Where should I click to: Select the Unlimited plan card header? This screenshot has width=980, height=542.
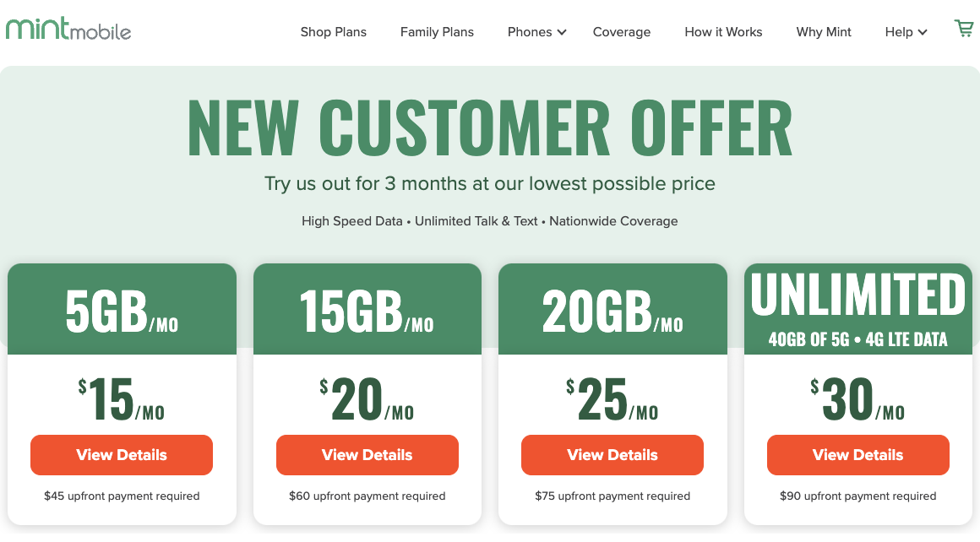858,309
